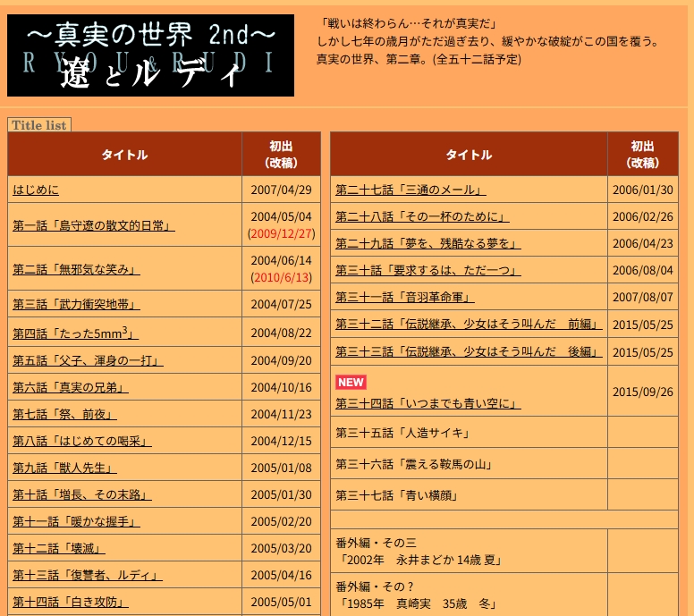Open 第六話「真実の兄弟」
This screenshot has width=694, height=616.
click(x=71, y=387)
